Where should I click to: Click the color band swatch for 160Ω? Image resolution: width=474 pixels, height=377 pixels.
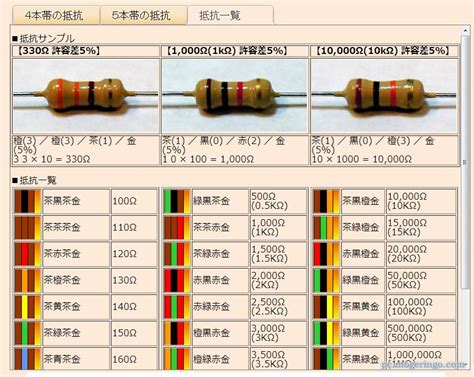(x=28, y=359)
